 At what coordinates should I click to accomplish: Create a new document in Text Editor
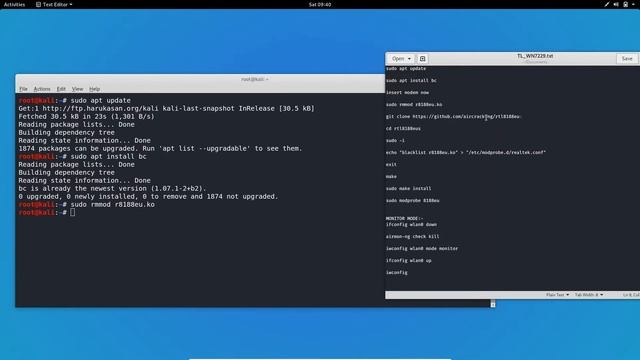[422, 59]
